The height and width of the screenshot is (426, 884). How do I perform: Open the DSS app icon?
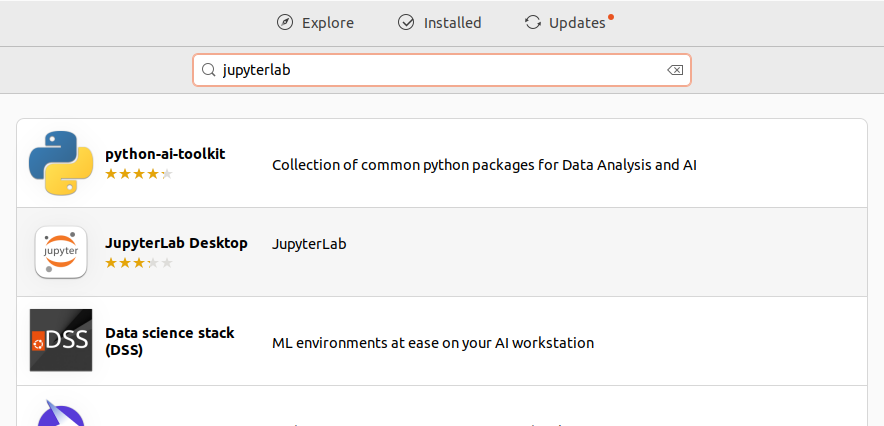[x=61, y=340]
